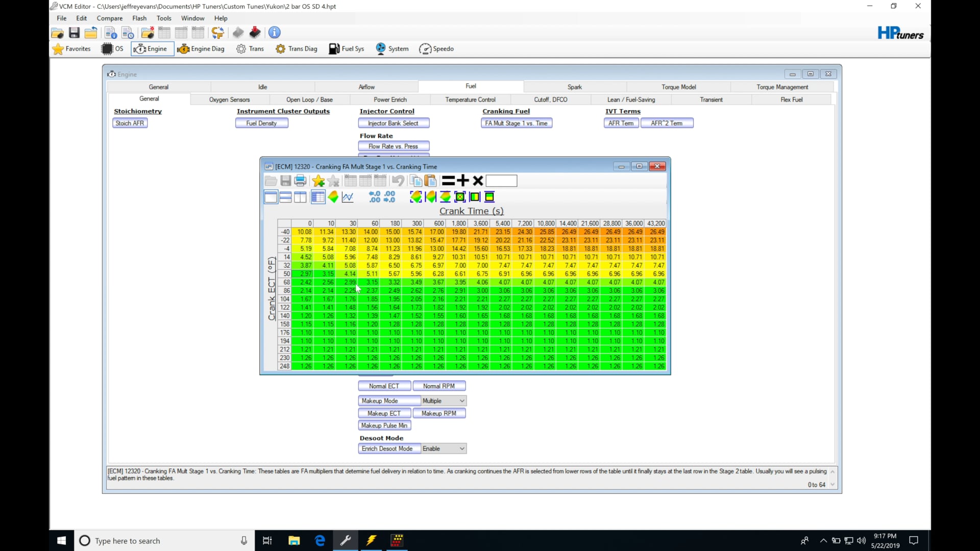Click the Undo icon in table toolbar
Viewport: 980px width, 551px height.
click(x=398, y=180)
